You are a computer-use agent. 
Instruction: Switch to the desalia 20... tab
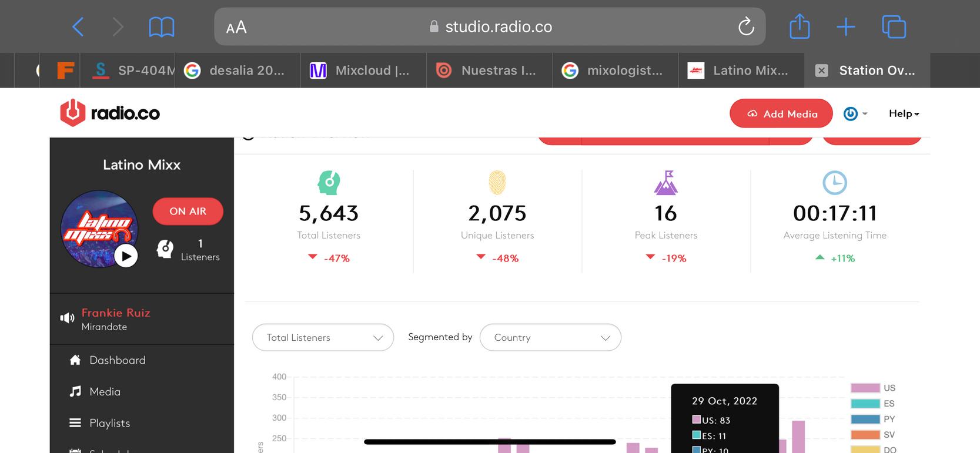point(238,71)
